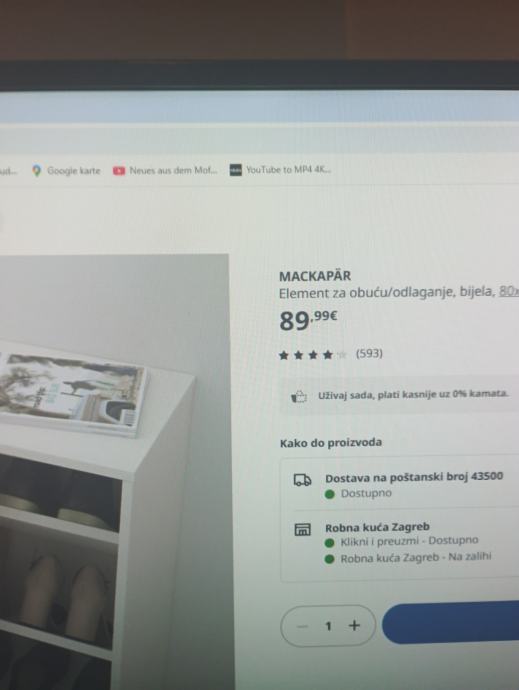The image size is (519, 690).
Task: Click the shopping bag payment icon
Action: [299, 396]
